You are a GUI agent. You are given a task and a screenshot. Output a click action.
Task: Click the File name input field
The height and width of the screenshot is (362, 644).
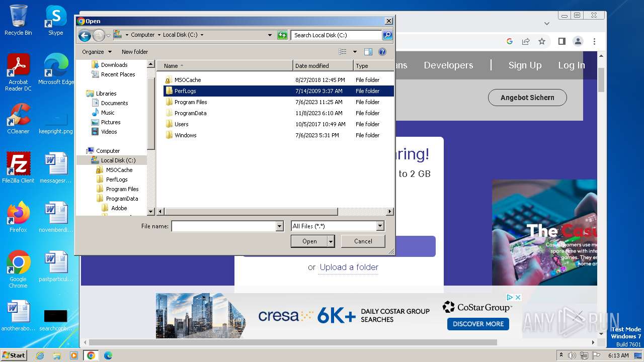click(x=224, y=226)
